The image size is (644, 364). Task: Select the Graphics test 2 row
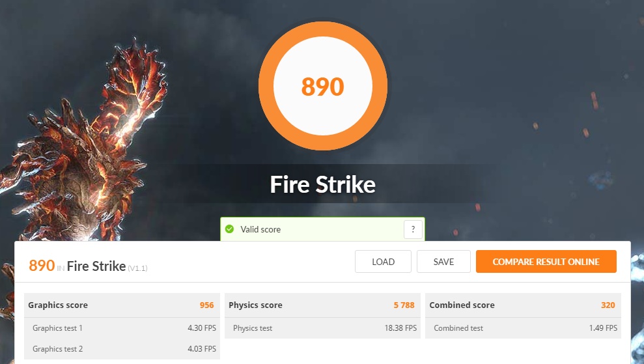point(122,349)
